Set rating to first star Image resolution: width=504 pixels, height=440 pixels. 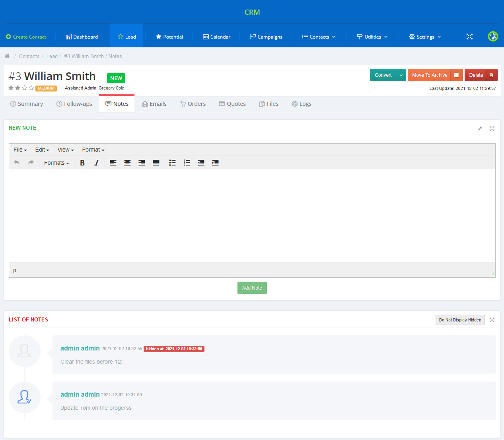tap(11, 88)
